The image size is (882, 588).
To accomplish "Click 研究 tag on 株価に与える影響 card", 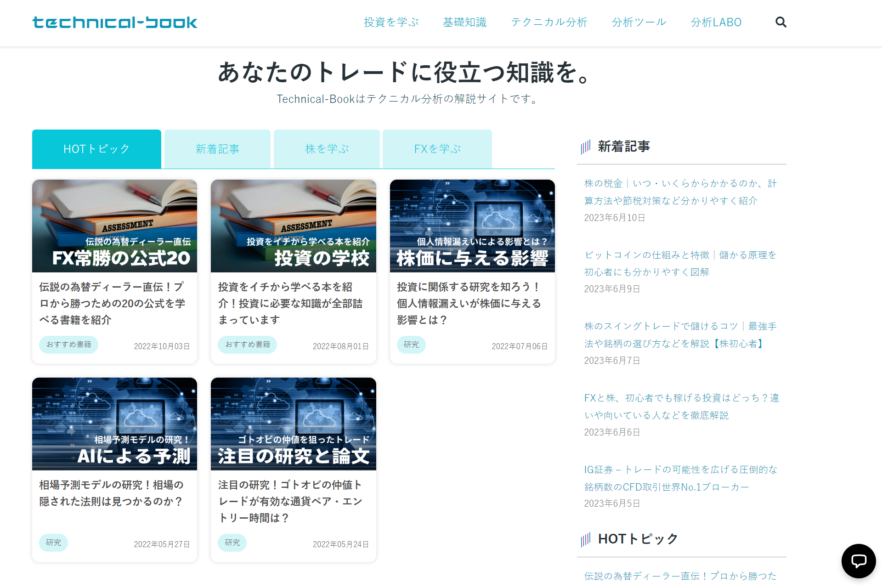I will click(x=411, y=345).
